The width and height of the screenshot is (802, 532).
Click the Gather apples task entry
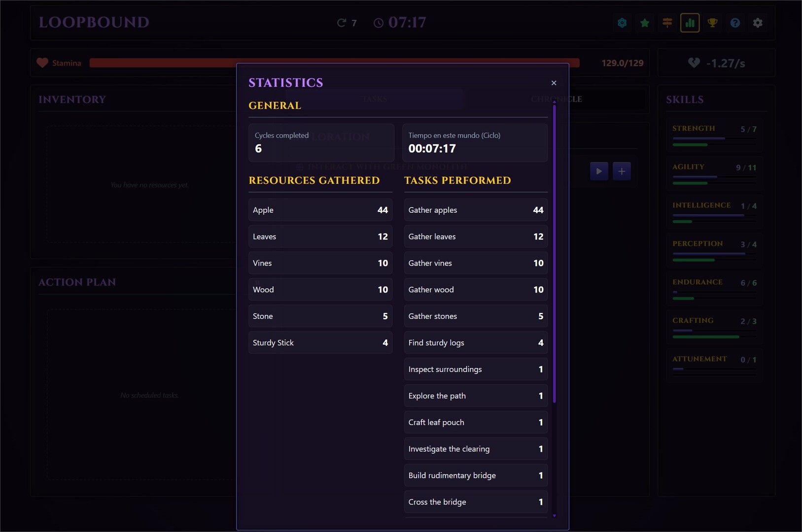pyautogui.click(x=476, y=210)
